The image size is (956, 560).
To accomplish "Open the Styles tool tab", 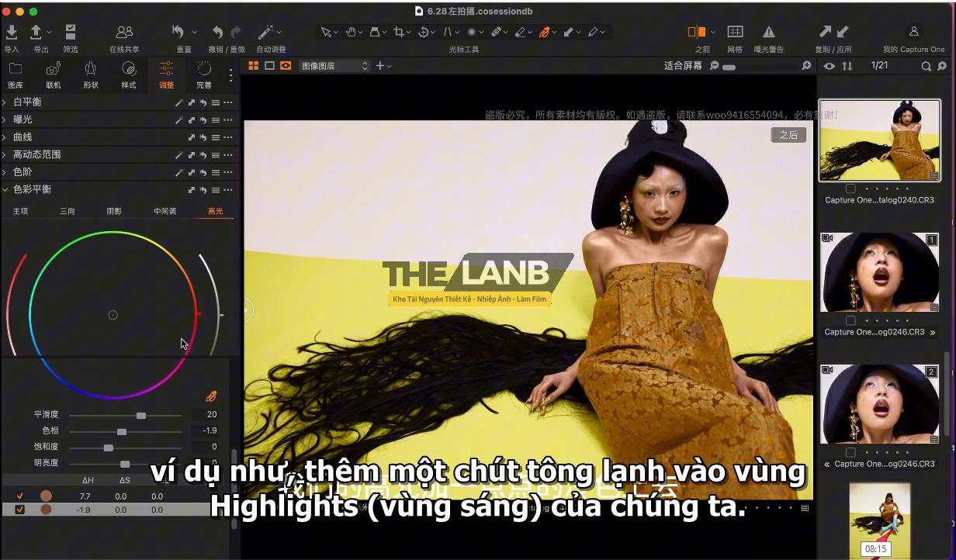I will click(x=129, y=69).
